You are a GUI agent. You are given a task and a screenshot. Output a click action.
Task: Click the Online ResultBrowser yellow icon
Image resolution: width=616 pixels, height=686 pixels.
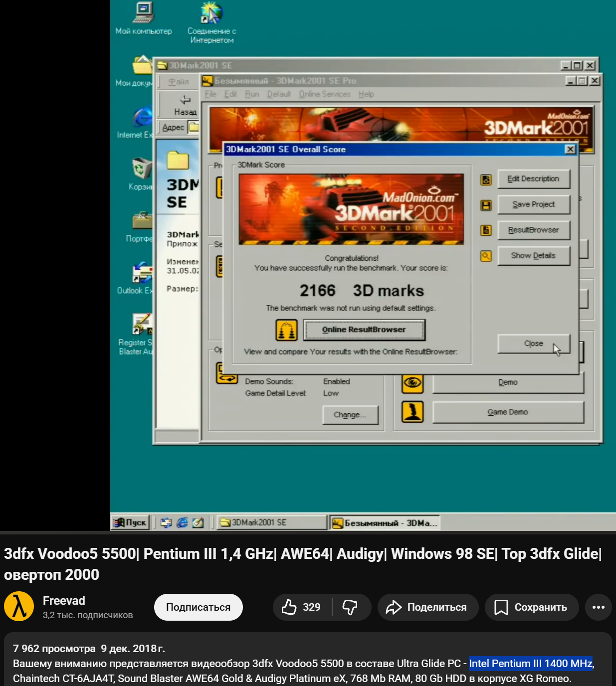point(286,330)
